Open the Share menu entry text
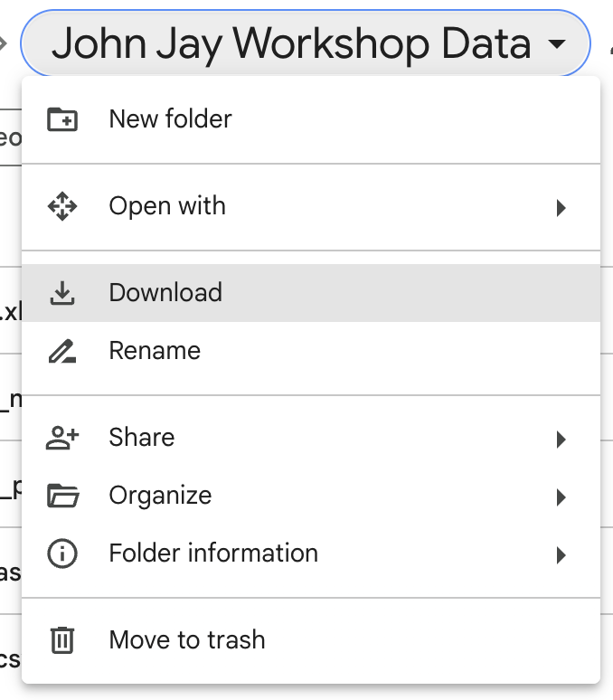613x700 pixels. (x=142, y=437)
